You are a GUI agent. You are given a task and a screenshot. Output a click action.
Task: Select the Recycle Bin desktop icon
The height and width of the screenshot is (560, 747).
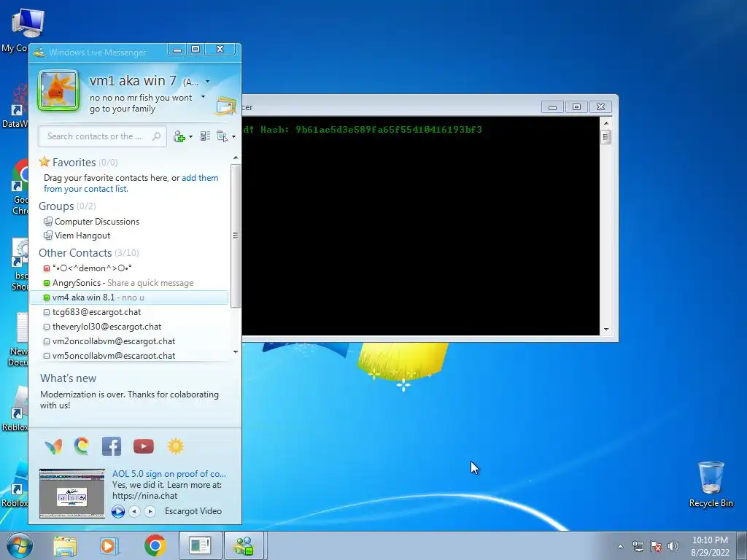[711, 485]
